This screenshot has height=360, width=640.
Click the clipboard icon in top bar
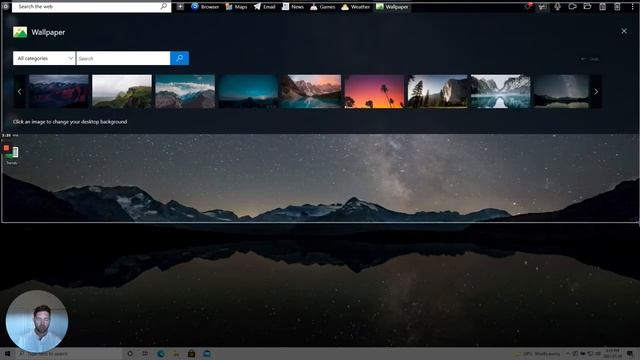pyautogui.click(x=602, y=7)
